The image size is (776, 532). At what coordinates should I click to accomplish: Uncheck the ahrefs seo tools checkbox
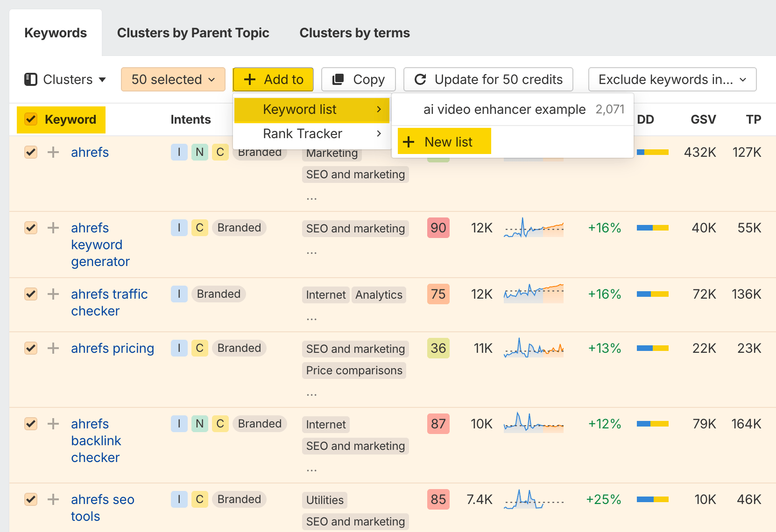click(31, 499)
